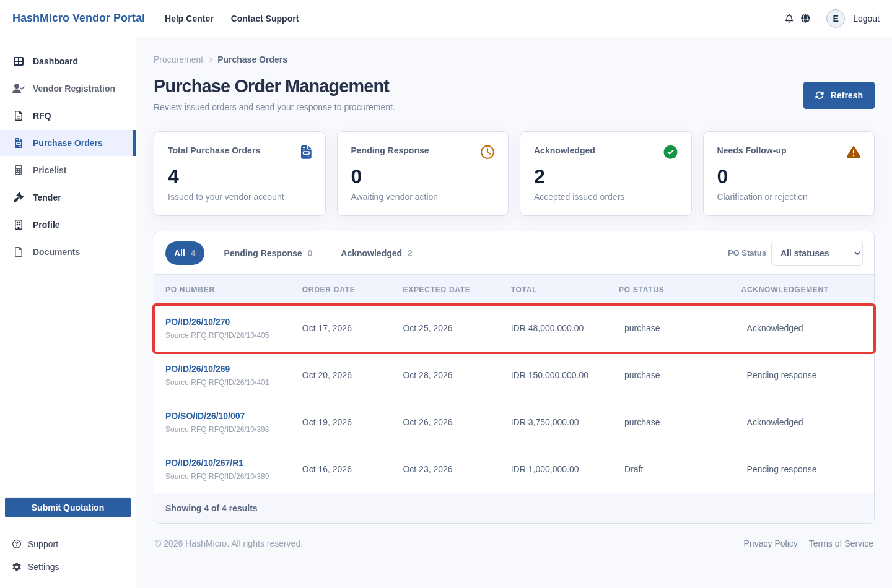Image resolution: width=892 pixels, height=588 pixels.
Task: Click the Profile building icon
Action: click(x=19, y=225)
